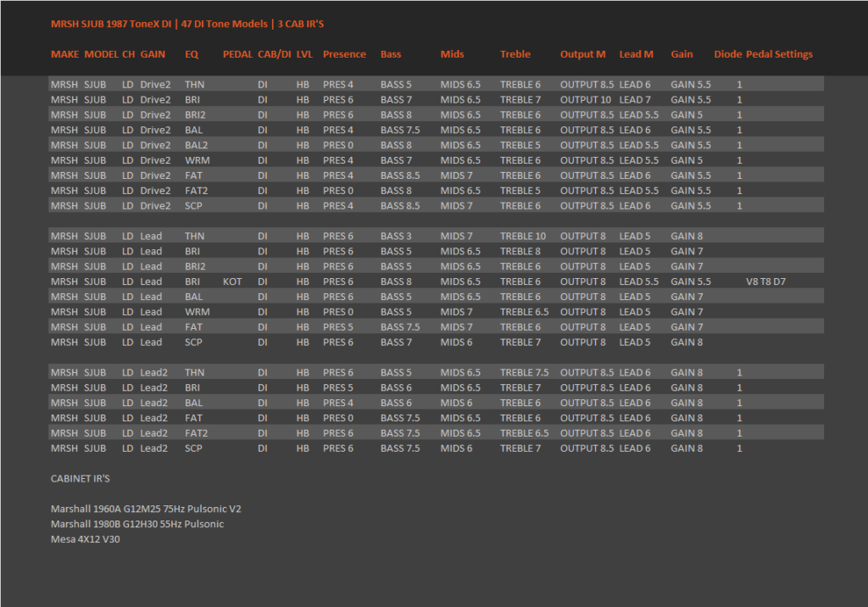This screenshot has height=607, width=868.
Task: Select 'Mesa 4X12 V30' cabinet line
Action: click(x=86, y=539)
